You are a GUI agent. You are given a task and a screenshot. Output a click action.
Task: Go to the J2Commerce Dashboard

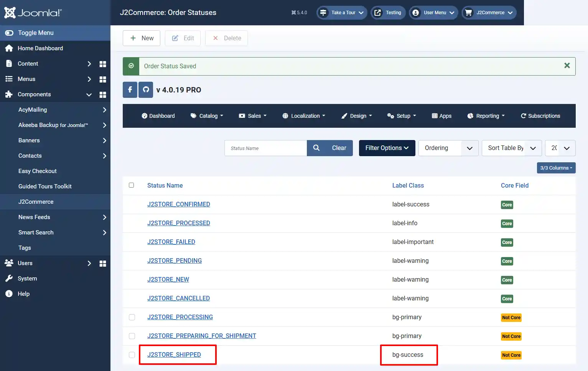click(x=158, y=116)
